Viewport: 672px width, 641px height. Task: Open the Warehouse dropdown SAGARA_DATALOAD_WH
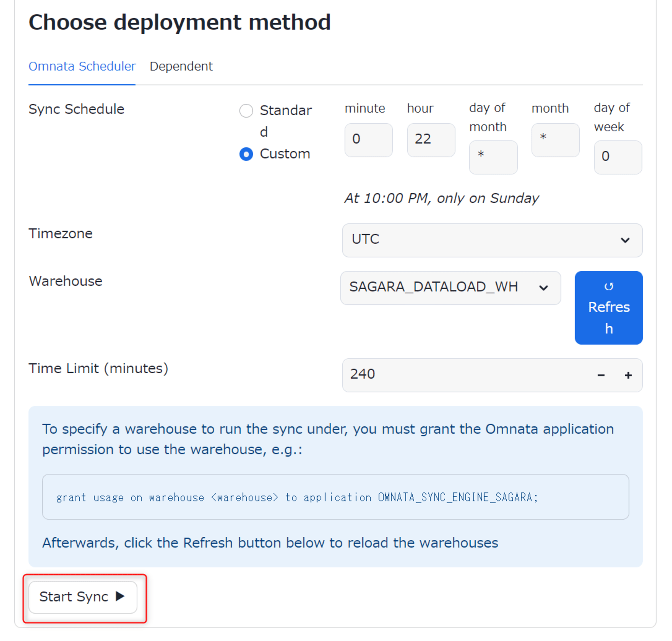451,288
